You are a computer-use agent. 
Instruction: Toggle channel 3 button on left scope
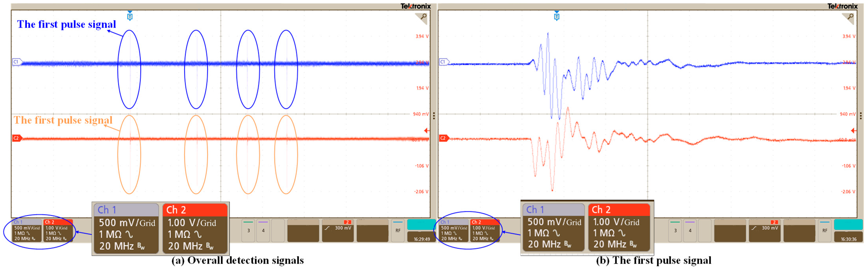point(248,231)
